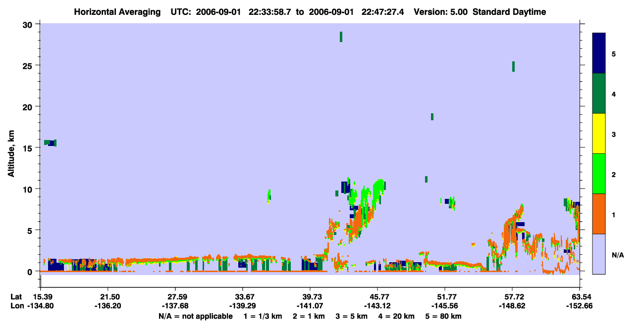The width and height of the screenshot is (644, 330).
Task: Click the longitude value -152.66
Action: (580, 306)
